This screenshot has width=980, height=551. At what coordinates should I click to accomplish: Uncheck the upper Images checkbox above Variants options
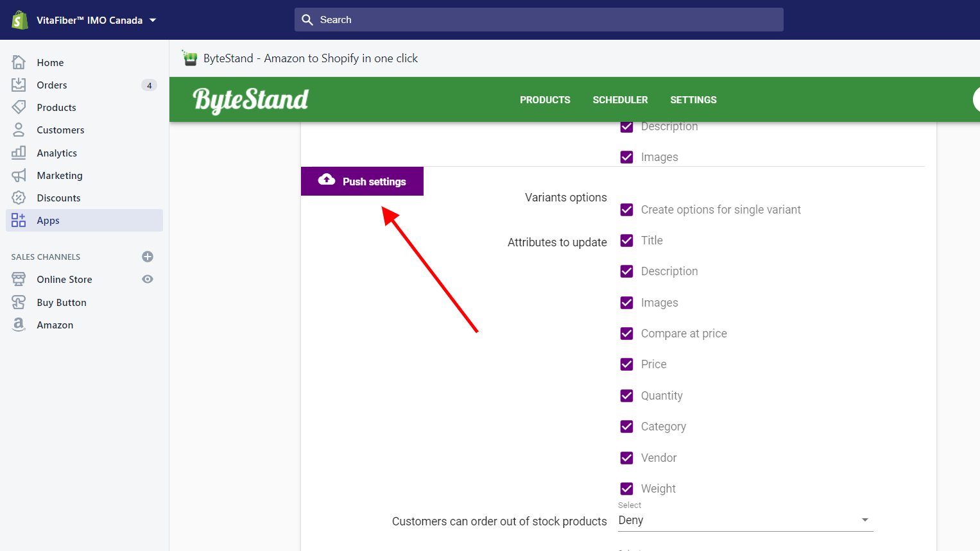click(x=627, y=157)
